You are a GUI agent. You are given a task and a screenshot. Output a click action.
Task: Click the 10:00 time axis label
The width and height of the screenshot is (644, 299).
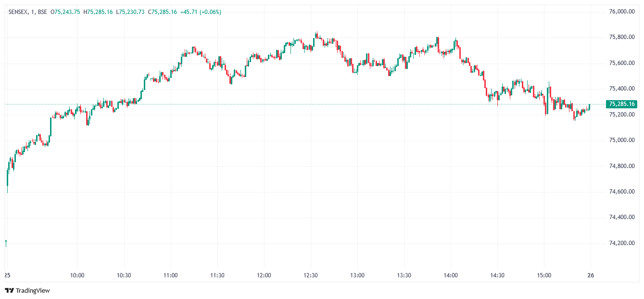(x=77, y=275)
